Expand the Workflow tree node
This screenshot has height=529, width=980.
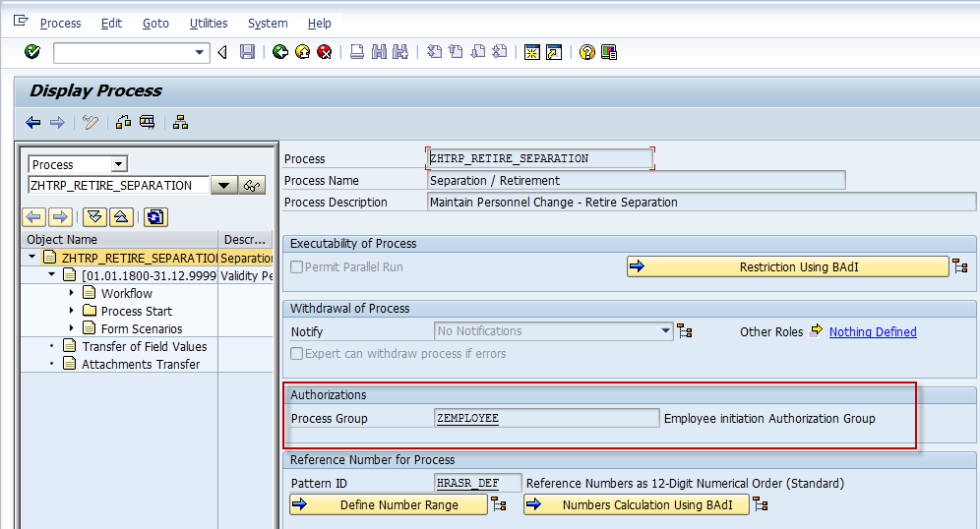pyautogui.click(x=71, y=292)
